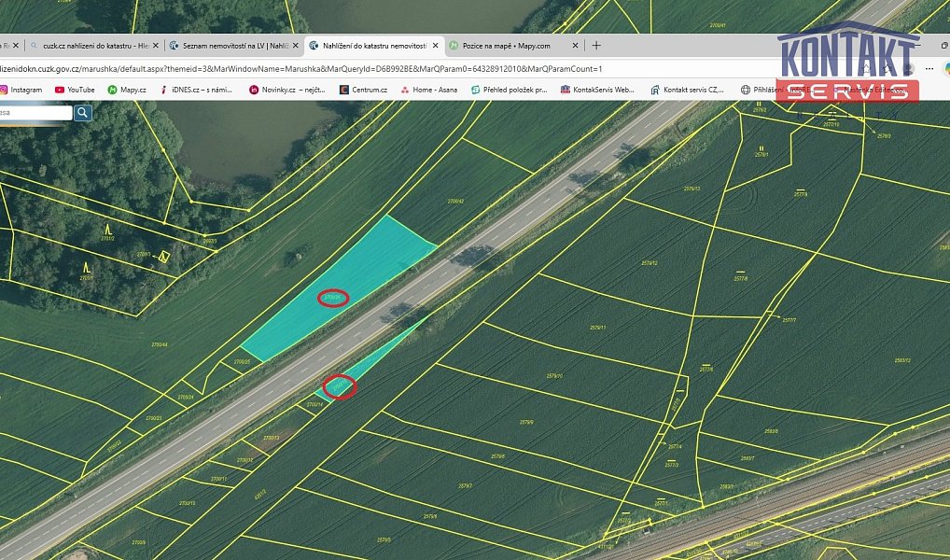Close the cuzk.cz nahlizeni do katastru tab

(156, 46)
